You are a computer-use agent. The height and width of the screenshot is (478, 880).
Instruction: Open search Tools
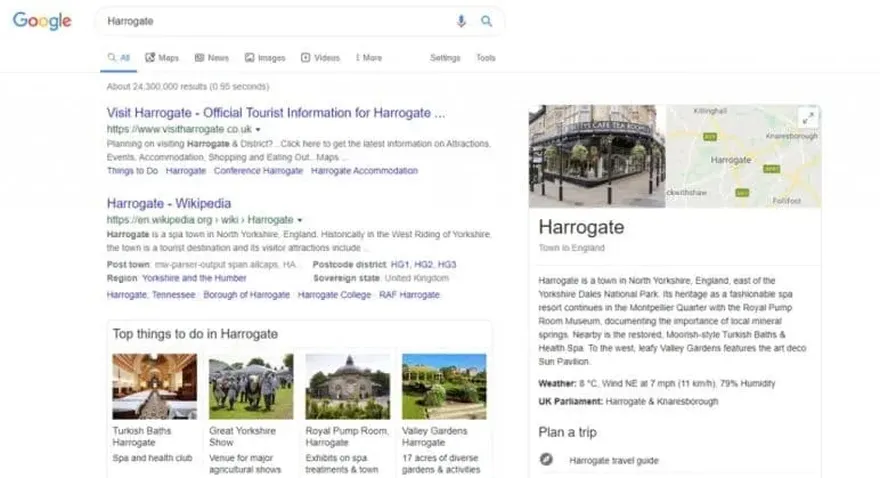tap(486, 58)
